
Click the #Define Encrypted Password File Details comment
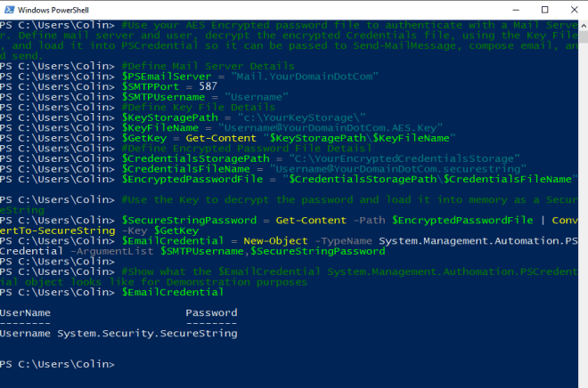pos(247,149)
